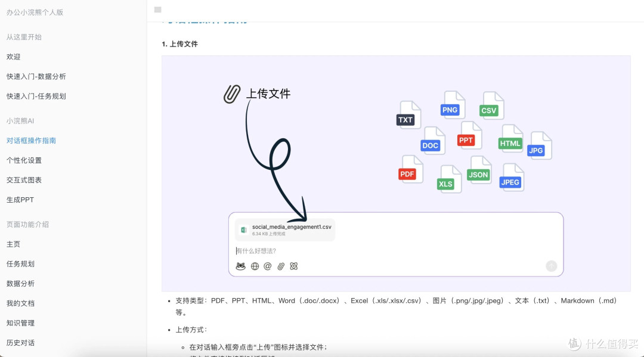Click the JPEG file type icon
This screenshot has height=357, width=644.
[512, 177]
